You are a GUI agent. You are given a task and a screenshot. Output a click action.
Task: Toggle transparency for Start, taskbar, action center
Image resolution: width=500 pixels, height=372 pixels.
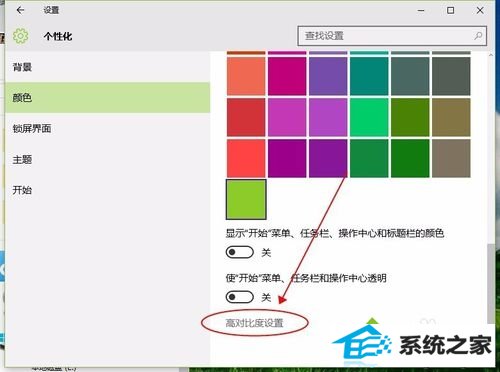240,297
